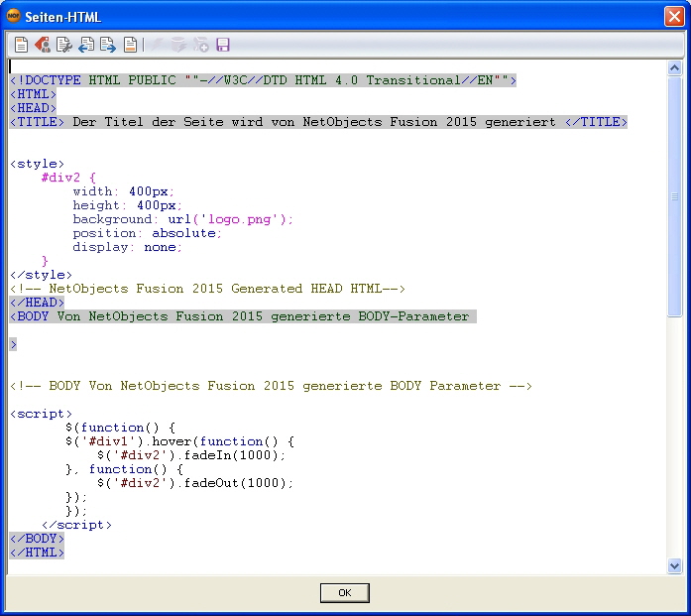Click the grayed-out database icon

tap(178, 45)
